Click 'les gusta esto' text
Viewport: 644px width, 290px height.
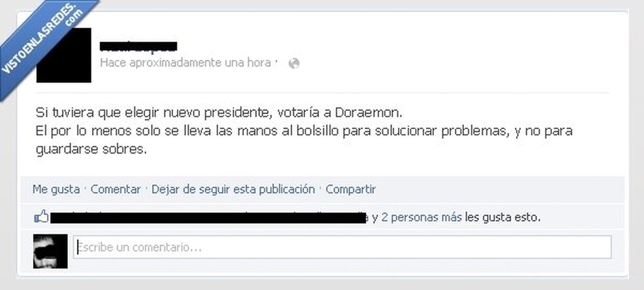pos(502,218)
